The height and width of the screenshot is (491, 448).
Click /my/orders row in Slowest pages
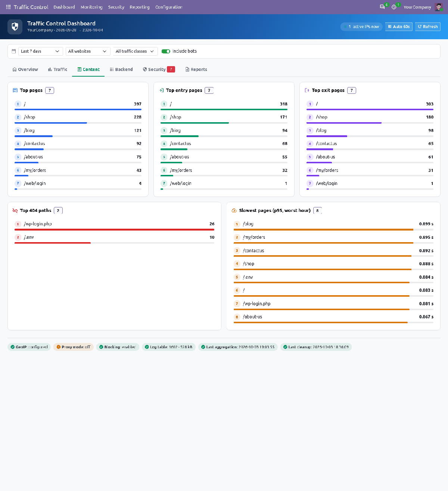[333, 239]
